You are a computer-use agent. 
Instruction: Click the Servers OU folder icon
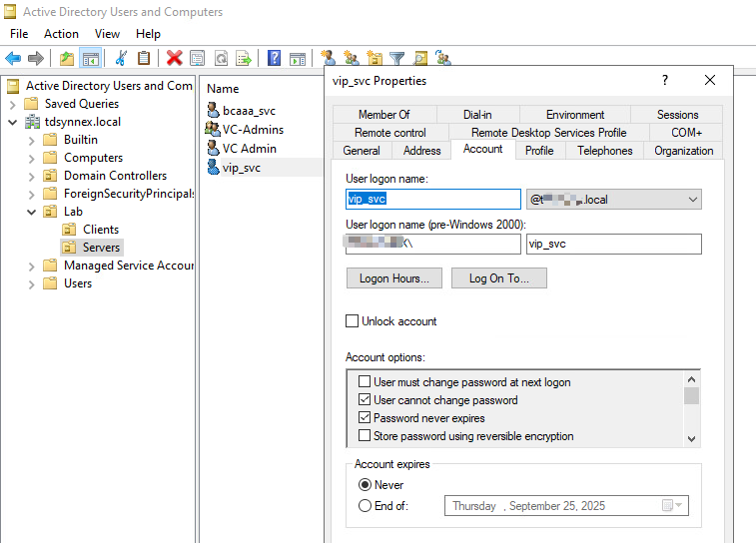pos(69,248)
